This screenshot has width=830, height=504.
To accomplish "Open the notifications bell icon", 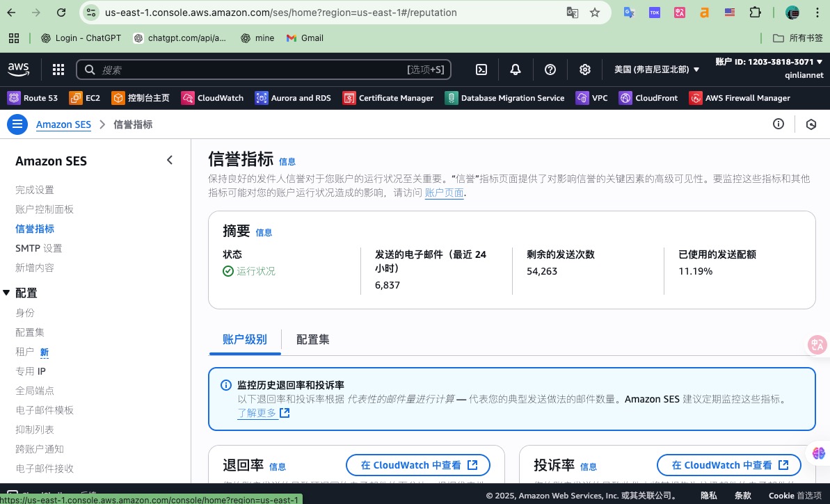I will click(x=515, y=70).
